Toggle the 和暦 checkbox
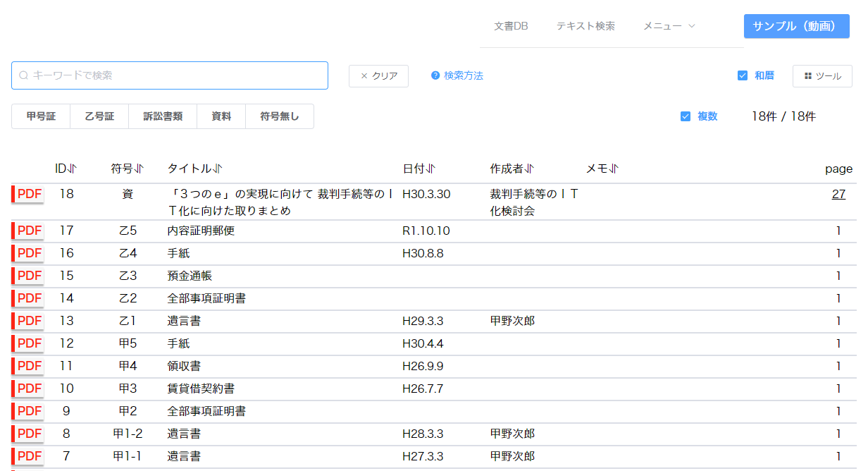The width and height of the screenshot is (868, 471). pyautogui.click(x=743, y=75)
